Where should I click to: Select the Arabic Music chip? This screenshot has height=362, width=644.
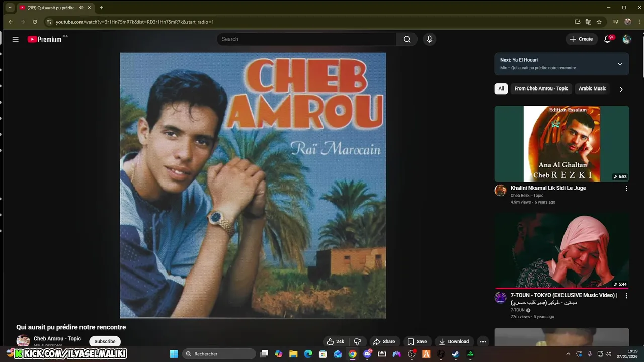coord(592,88)
